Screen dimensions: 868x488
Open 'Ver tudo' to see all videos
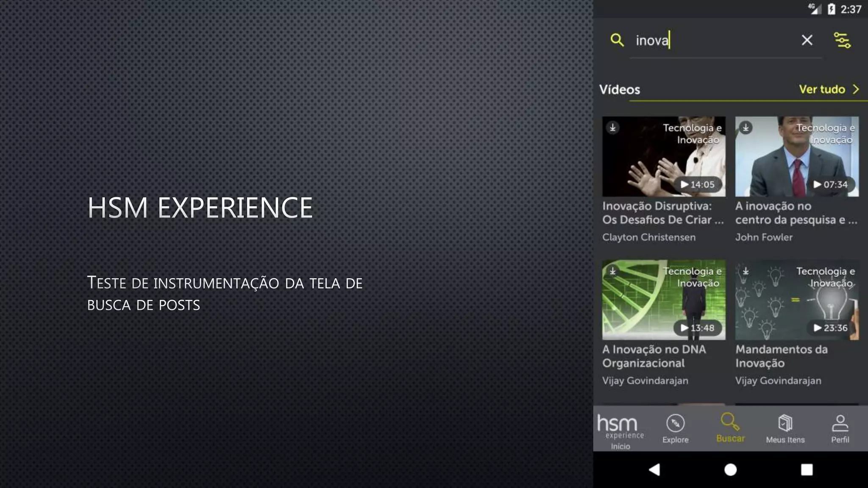point(822,89)
